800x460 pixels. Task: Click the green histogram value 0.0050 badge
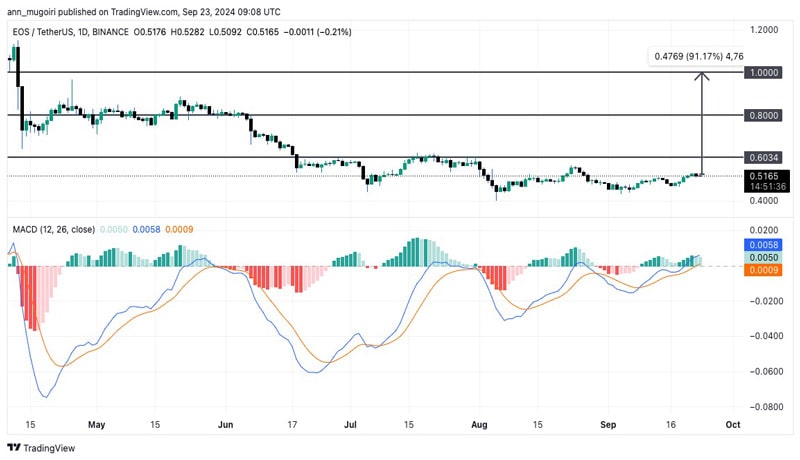pyautogui.click(x=763, y=258)
